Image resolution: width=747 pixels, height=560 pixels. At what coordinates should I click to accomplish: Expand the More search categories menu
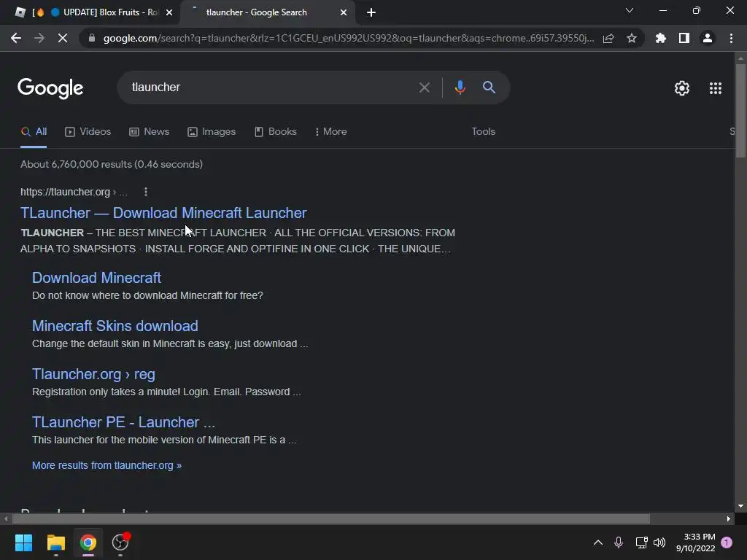[330, 132]
